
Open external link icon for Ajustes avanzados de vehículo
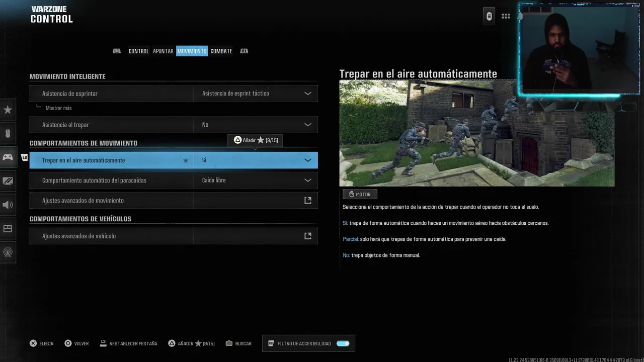(x=308, y=236)
